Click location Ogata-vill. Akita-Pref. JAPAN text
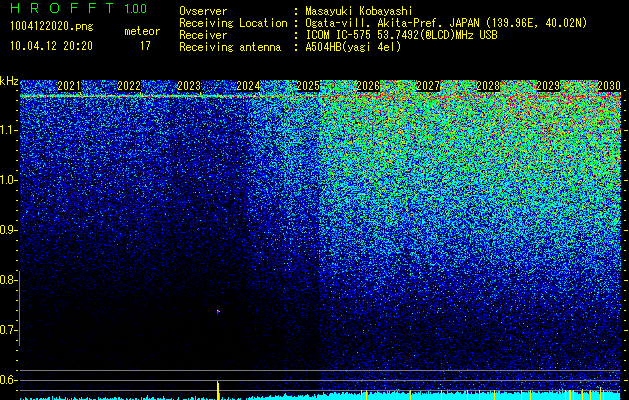Screen dimensions: 629x400 coord(446,23)
